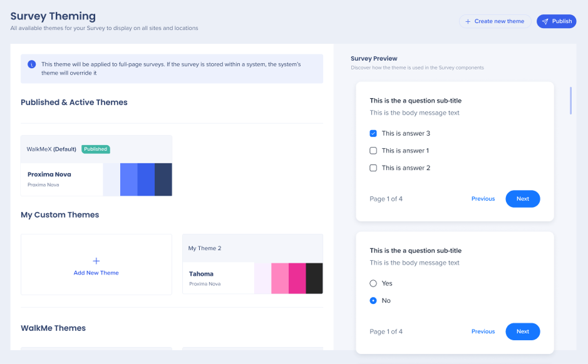This screenshot has height=364, width=588.
Task: Select the 'No' radio option
Action: point(373,301)
